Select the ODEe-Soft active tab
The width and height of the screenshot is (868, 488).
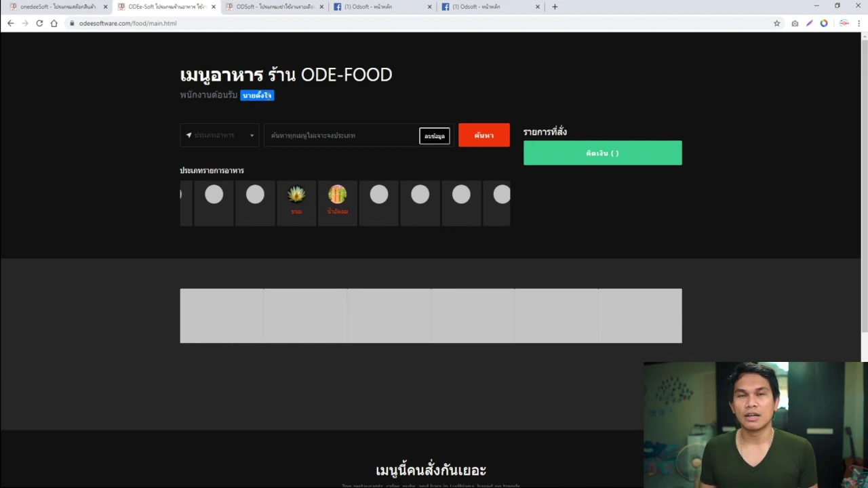point(165,7)
